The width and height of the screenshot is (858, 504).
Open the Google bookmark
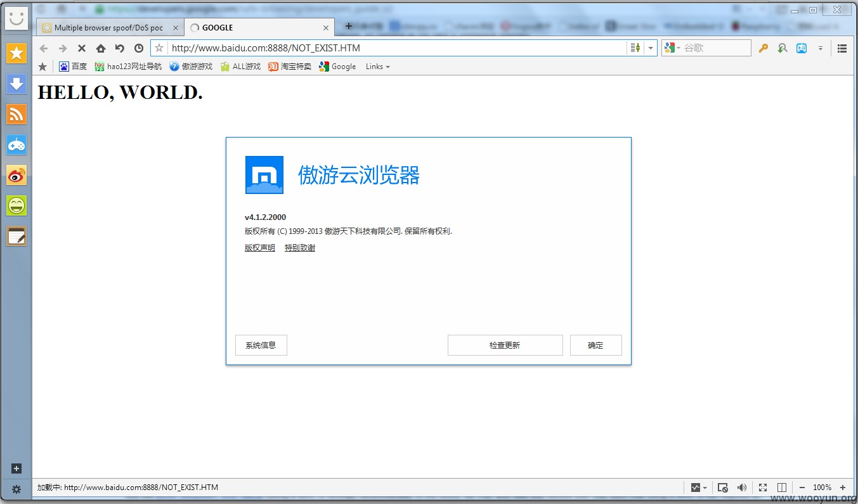click(337, 67)
